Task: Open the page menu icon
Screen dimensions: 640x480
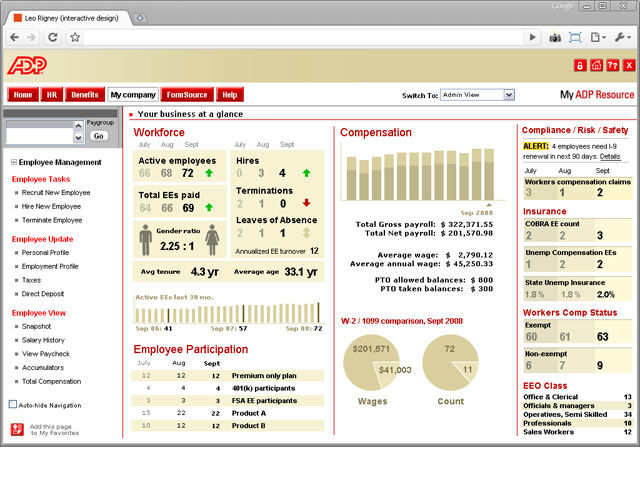Action: (598, 38)
